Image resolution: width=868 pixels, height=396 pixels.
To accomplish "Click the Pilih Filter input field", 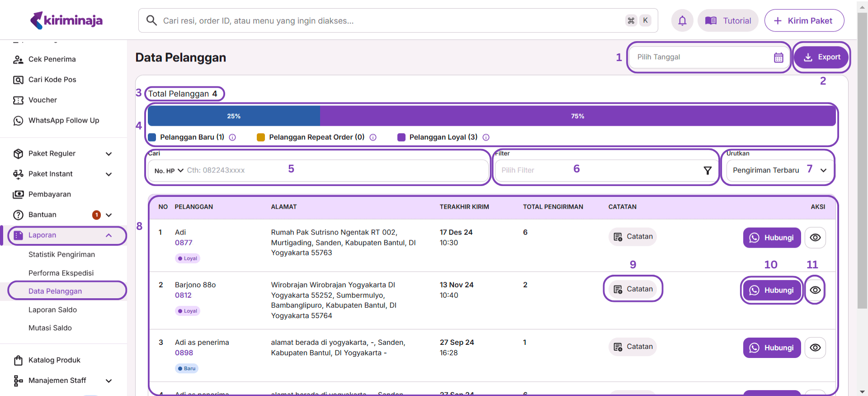I will coord(597,171).
